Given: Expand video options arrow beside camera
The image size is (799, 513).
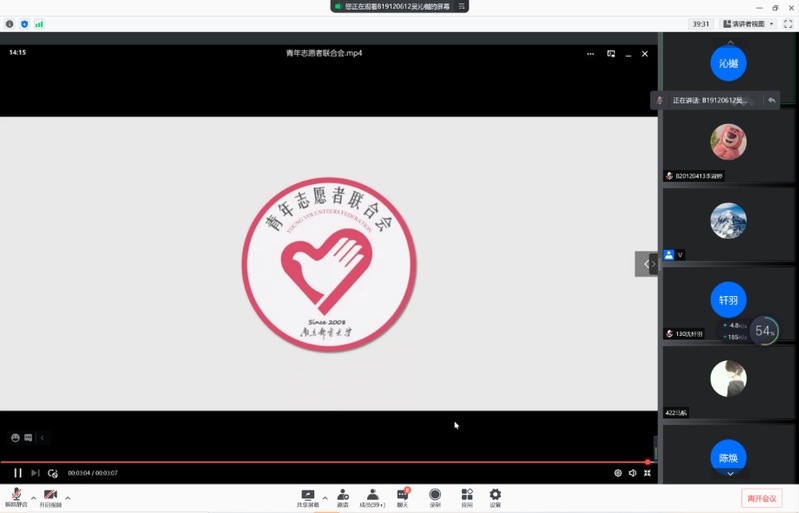Looking at the screenshot, I should pyautogui.click(x=68, y=497).
